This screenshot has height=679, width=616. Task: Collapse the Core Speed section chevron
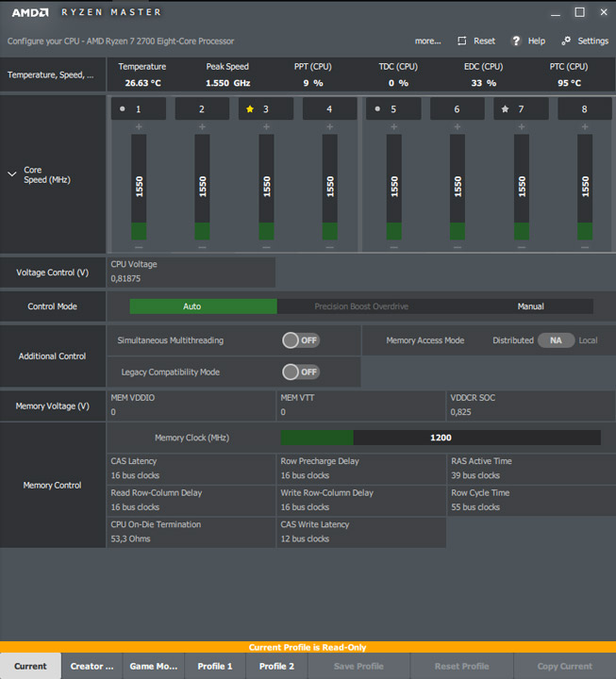point(11,174)
